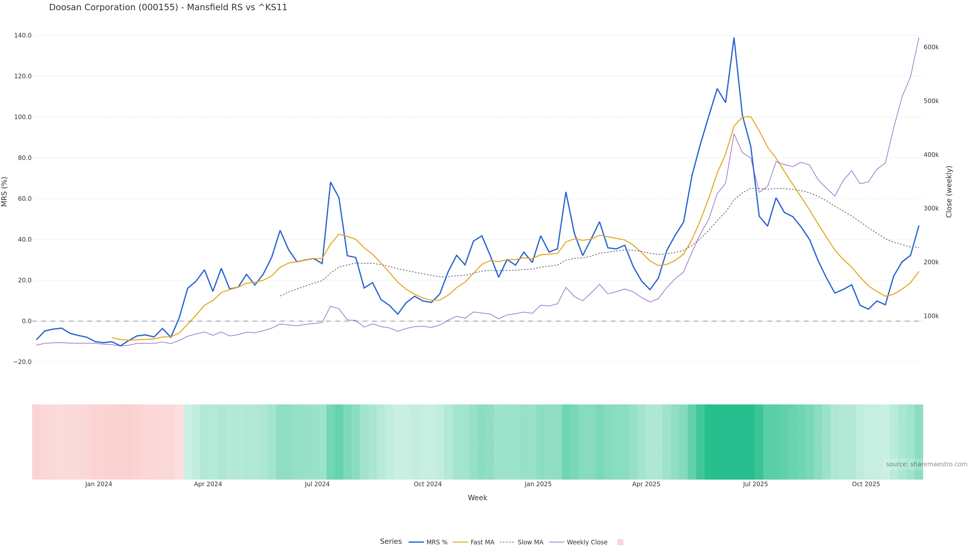Click the chart title Doosan Corporation
This screenshot has width=980, height=551.
coord(168,7)
